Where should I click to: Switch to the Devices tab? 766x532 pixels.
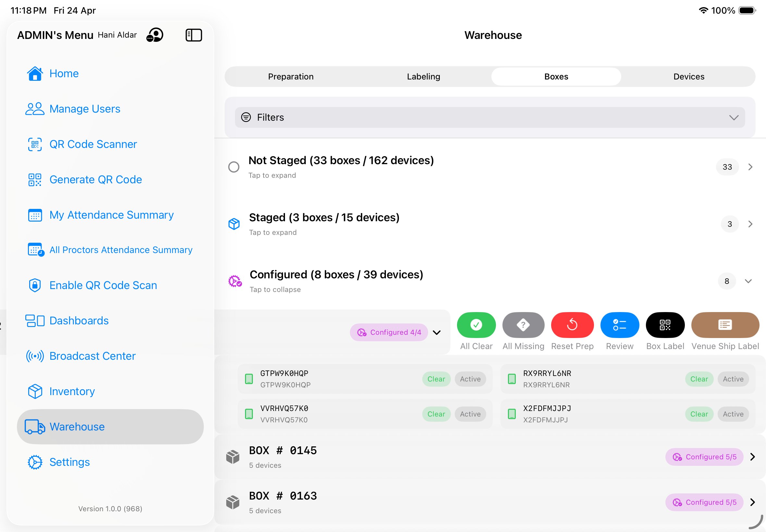click(689, 77)
